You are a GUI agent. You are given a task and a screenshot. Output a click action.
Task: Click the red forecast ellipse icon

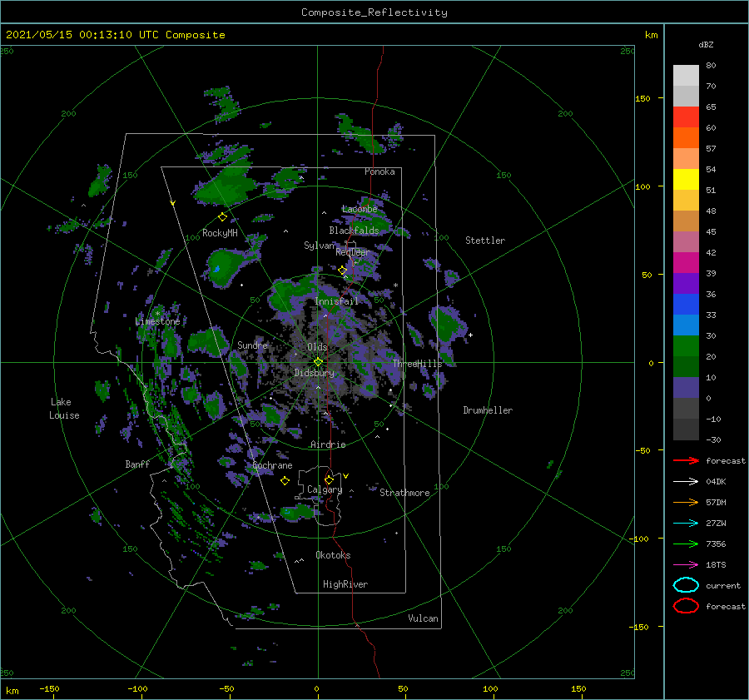[686, 606]
